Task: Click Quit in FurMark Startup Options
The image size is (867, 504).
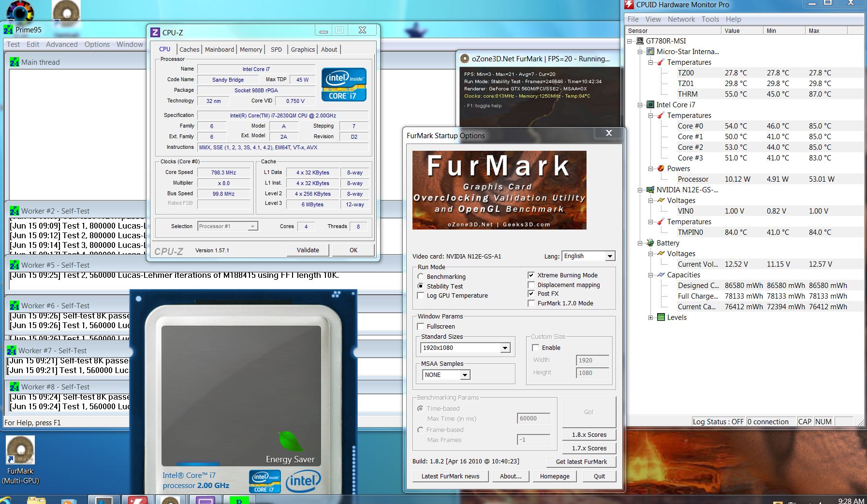Action: point(599,476)
